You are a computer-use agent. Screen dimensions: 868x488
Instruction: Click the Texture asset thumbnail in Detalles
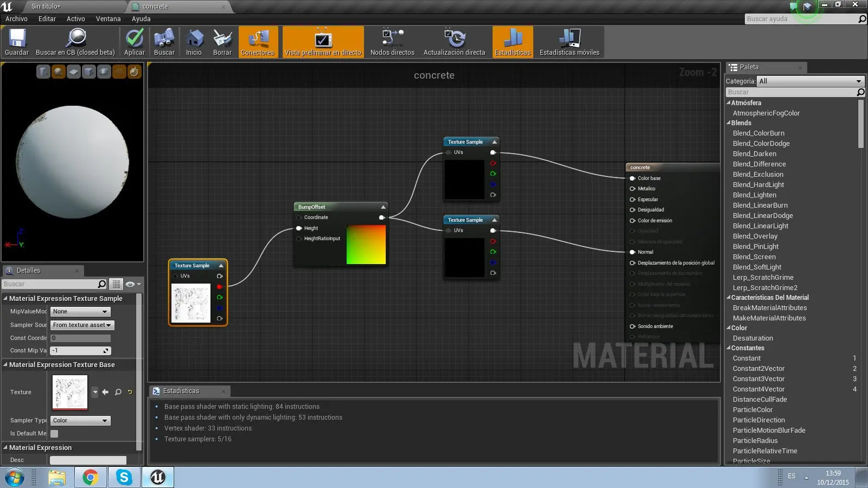(70, 392)
